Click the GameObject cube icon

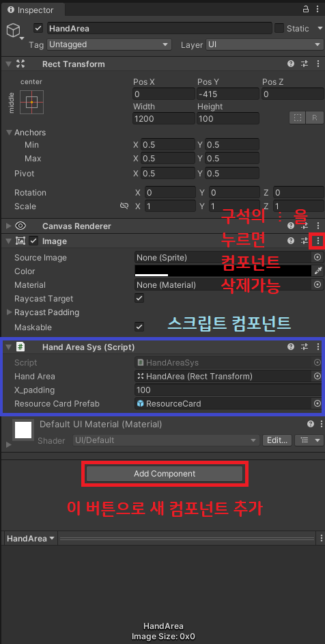(x=14, y=30)
